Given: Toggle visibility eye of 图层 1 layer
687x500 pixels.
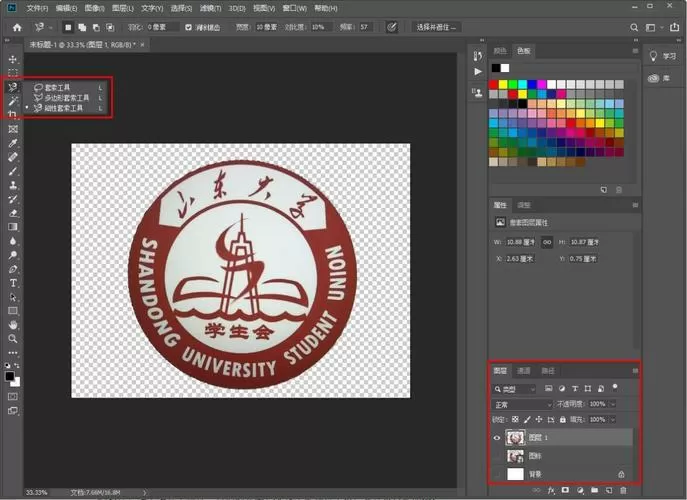Looking at the screenshot, I should [497, 438].
